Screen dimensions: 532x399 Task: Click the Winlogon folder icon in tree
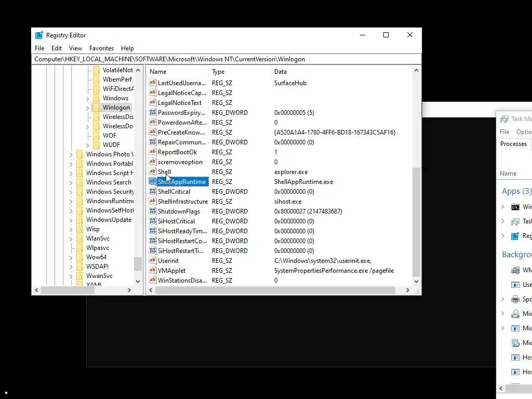click(96, 108)
